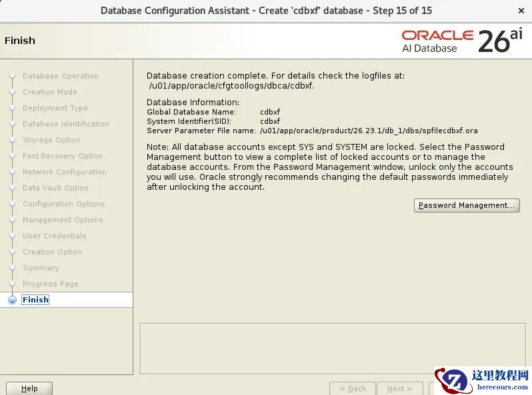Select Progress Page step
The height and width of the screenshot is (395, 532).
click(51, 284)
